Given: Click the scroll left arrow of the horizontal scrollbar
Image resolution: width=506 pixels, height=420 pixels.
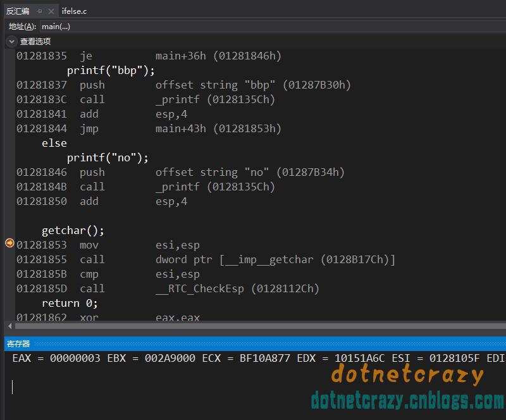Looking at the screenshot, I should pos(9,326).
